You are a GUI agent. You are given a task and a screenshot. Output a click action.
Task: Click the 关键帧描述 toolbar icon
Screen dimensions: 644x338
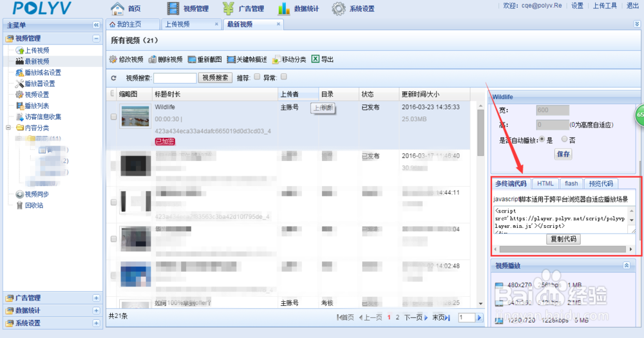click(x=231, y=59)
